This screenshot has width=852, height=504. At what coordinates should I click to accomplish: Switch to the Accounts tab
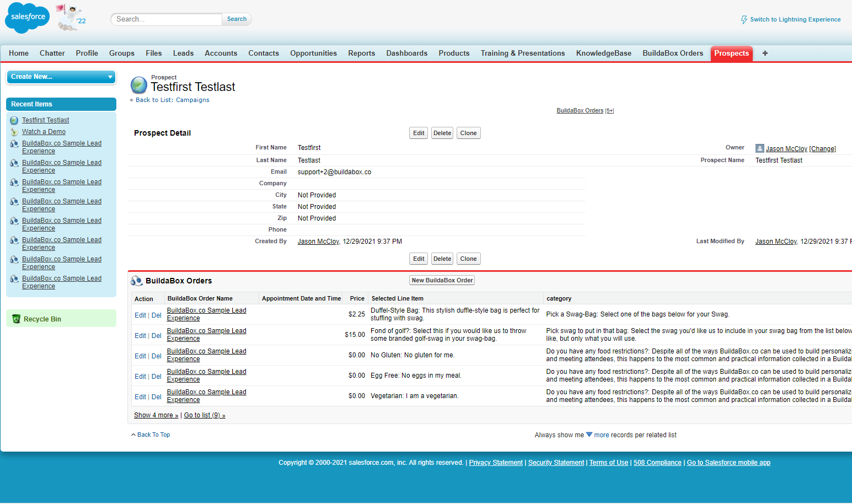(x=221, y=53)
